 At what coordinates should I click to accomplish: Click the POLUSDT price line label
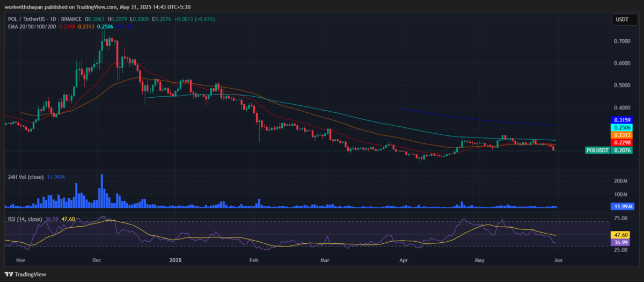[598, 151]
